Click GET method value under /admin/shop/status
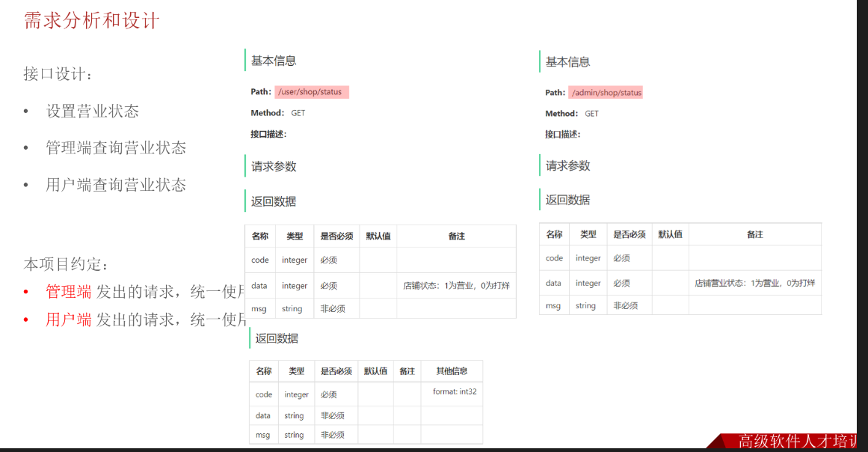The height and width of the screenshot is (452, 868). point(592,114)
